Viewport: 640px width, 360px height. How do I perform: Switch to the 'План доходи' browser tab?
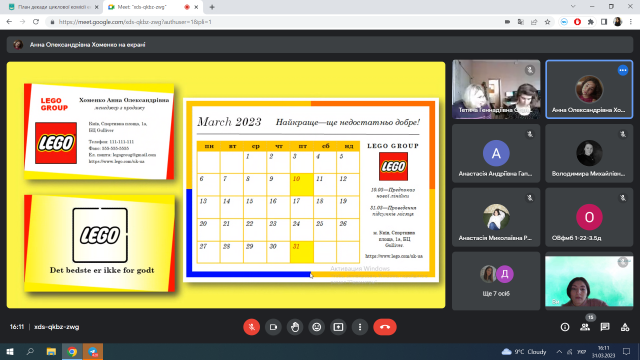coord(53,7)
